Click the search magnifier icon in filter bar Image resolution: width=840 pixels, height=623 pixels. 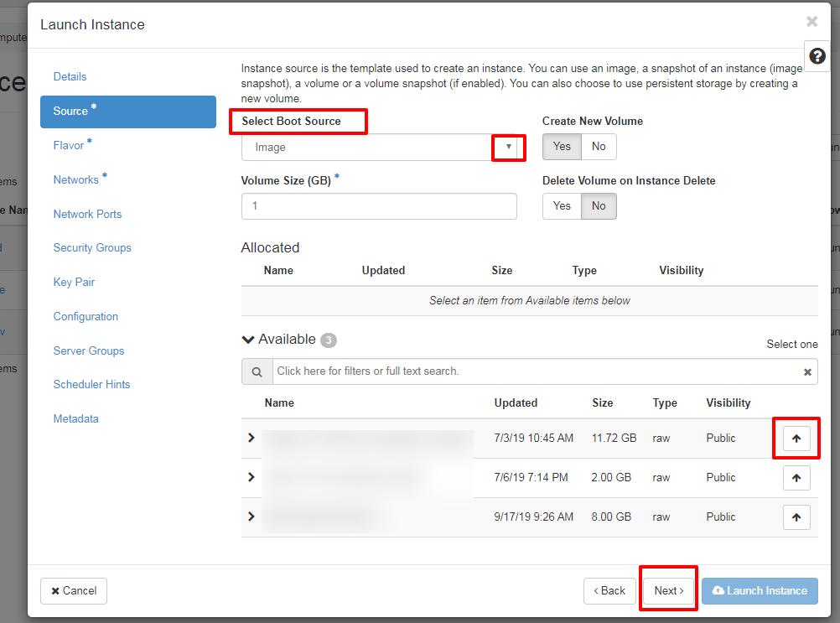(257, 371)
